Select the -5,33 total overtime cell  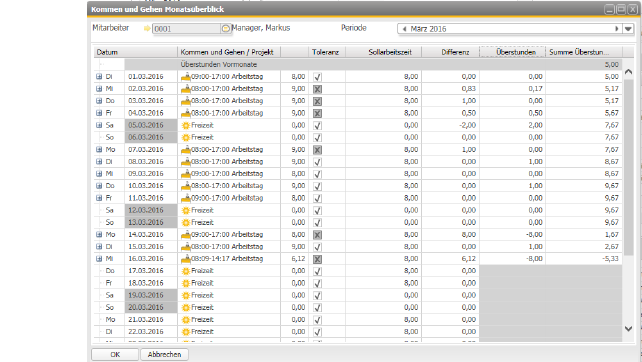point(584,259)
